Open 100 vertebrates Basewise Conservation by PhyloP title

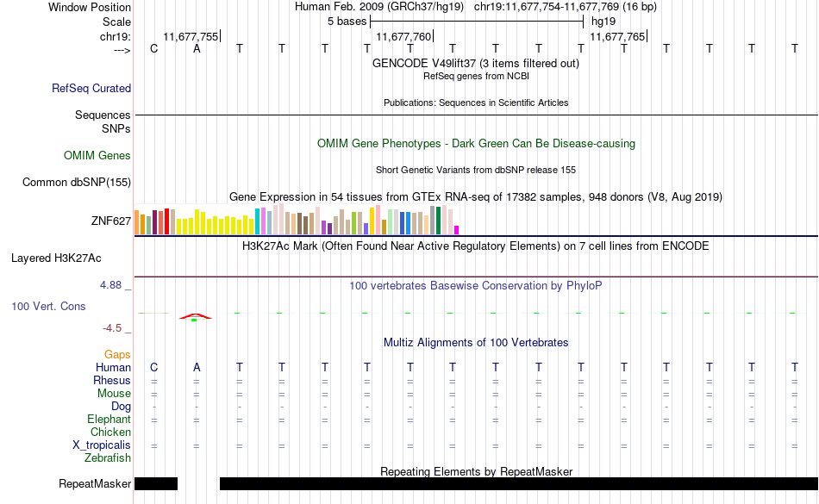476,285
